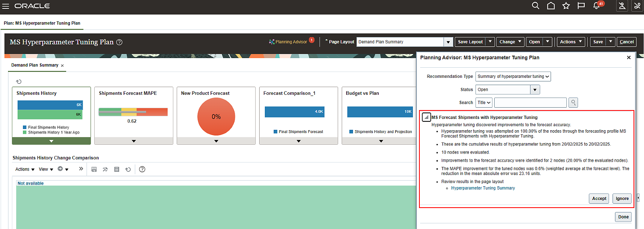The height and width of the screenshot is (229, 644).
Task: Refresh the infotile summary row
Action: [19, 81]
